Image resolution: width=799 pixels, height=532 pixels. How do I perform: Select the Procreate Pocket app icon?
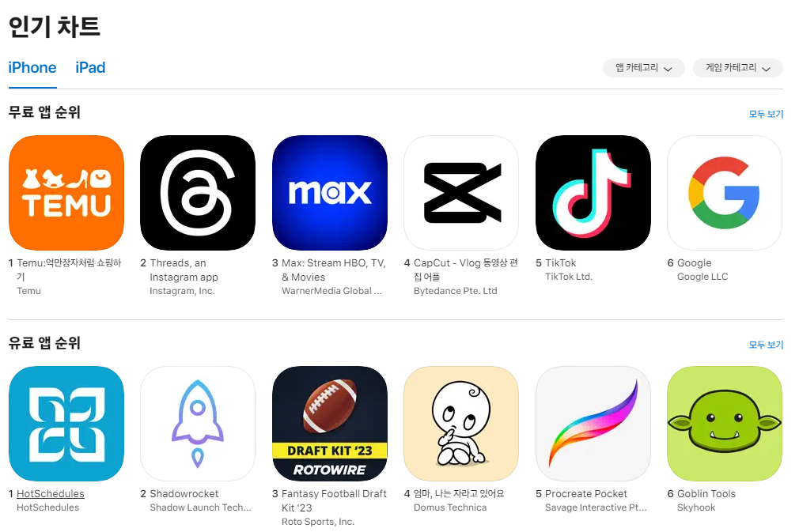pyautogui.click(x=593, y=424)
